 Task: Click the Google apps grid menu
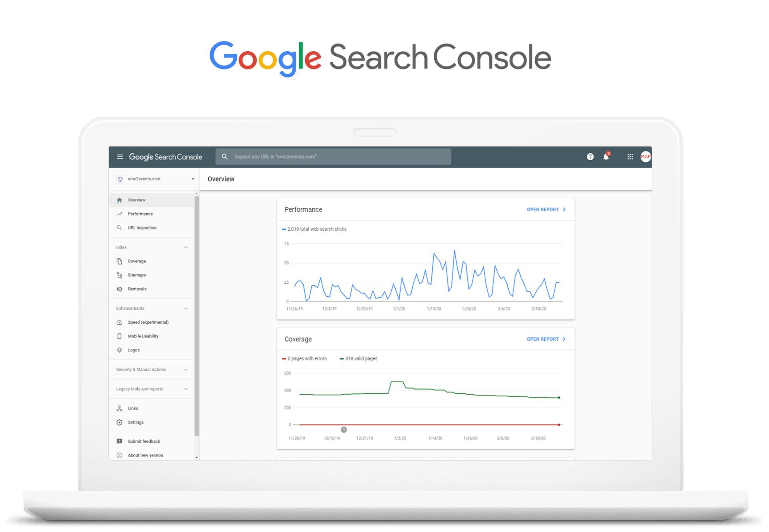630,156
